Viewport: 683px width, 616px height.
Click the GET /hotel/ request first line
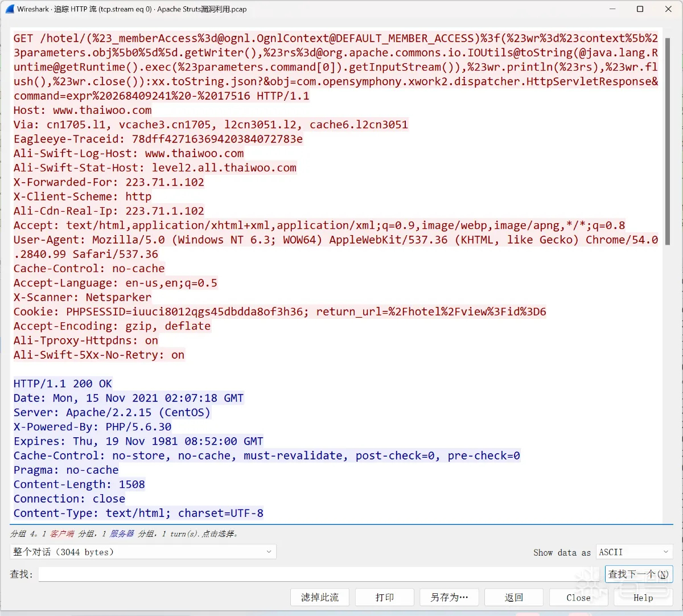336,38
